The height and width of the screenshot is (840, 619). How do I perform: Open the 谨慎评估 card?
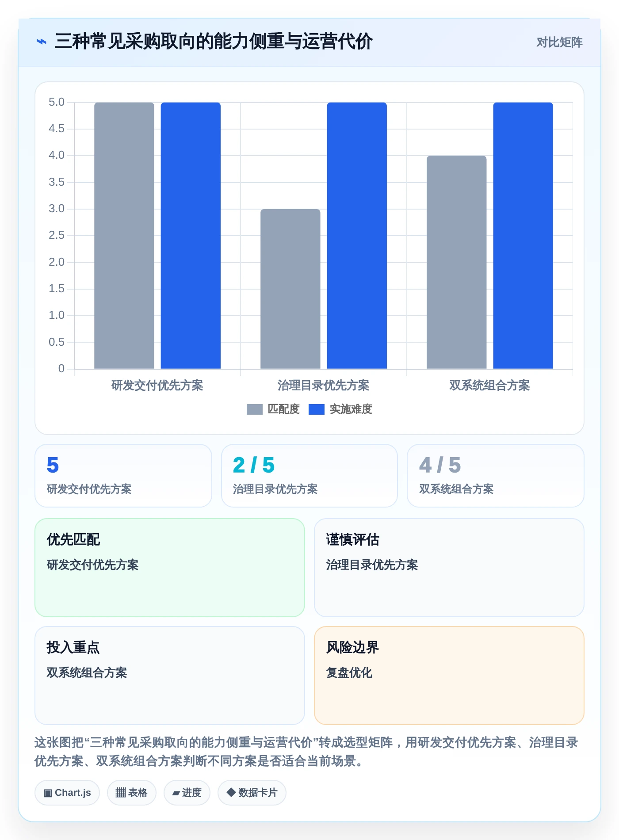[x=449, y=568]
